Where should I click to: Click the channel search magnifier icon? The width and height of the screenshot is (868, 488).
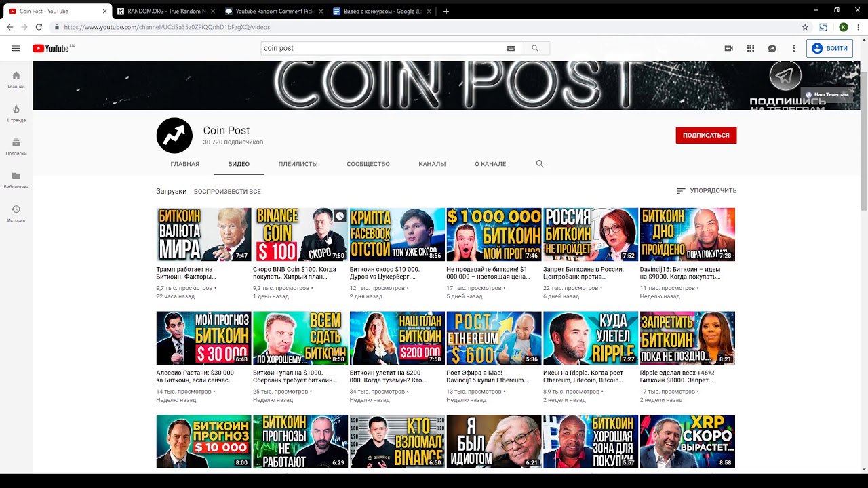point(540,164)
